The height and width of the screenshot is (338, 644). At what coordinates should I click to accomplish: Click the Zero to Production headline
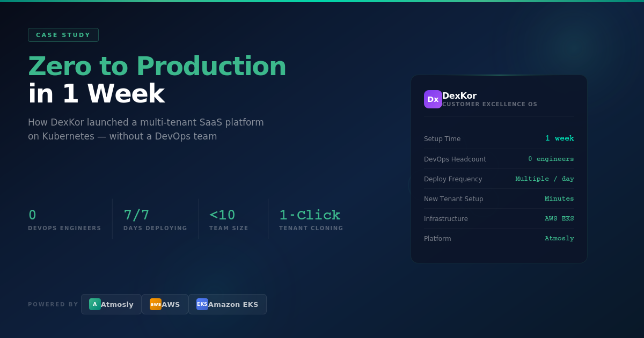point(157,66)
